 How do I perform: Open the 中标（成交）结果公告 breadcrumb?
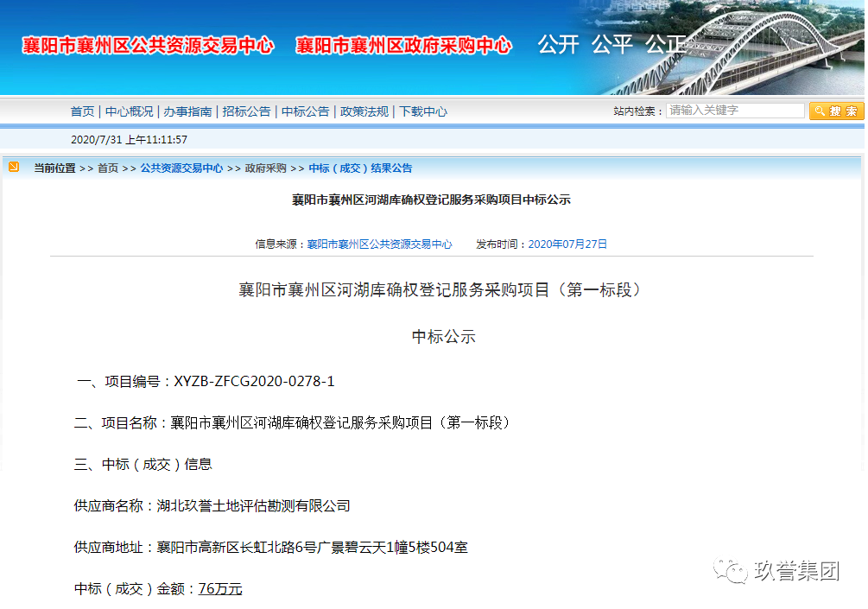[358, 168]
